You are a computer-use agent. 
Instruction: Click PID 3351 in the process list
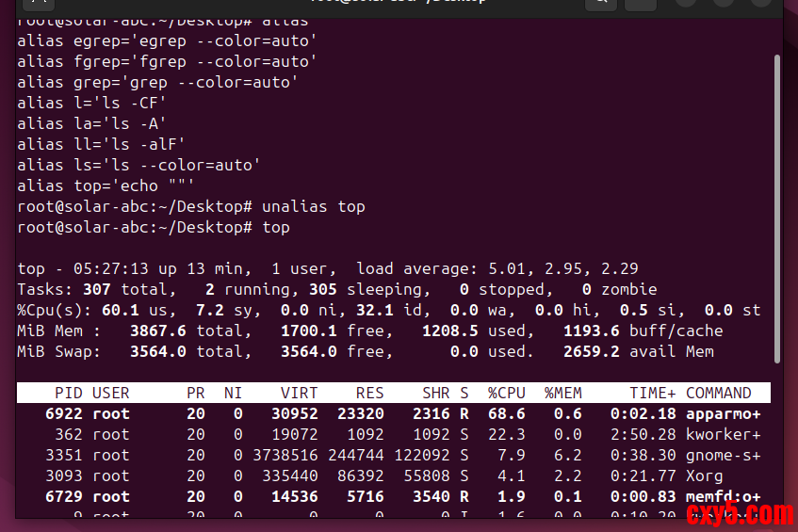(64, 455)
